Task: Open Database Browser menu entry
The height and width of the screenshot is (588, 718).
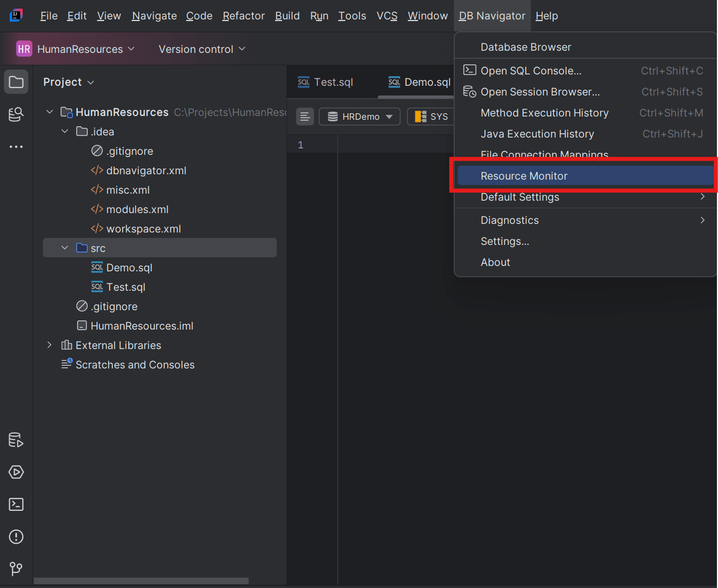Action: coord(526,47)
